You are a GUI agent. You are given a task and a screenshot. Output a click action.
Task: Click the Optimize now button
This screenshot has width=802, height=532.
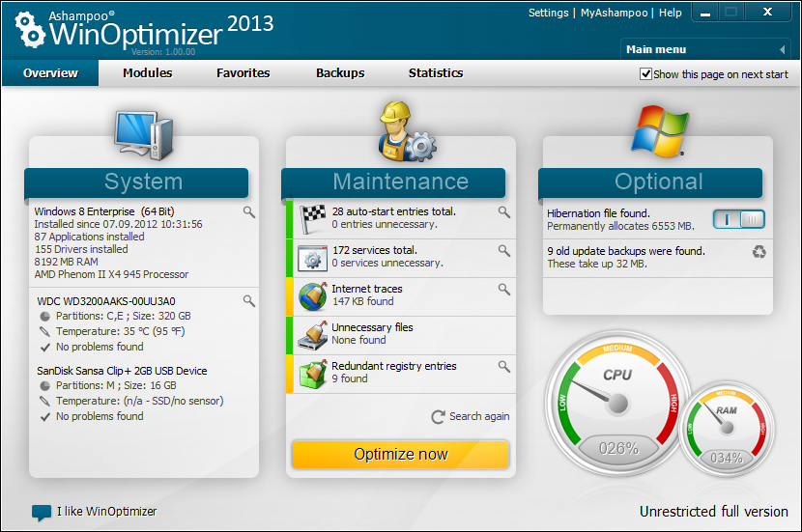[400, 455]
